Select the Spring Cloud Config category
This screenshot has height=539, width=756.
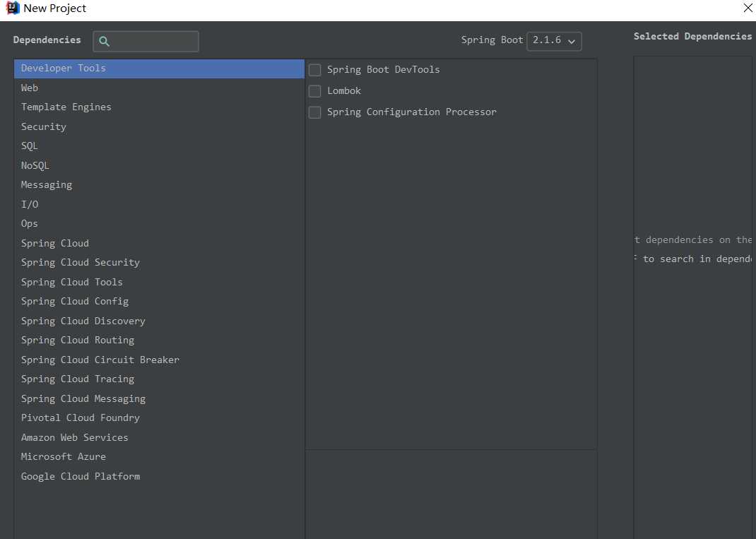point(75,302)
